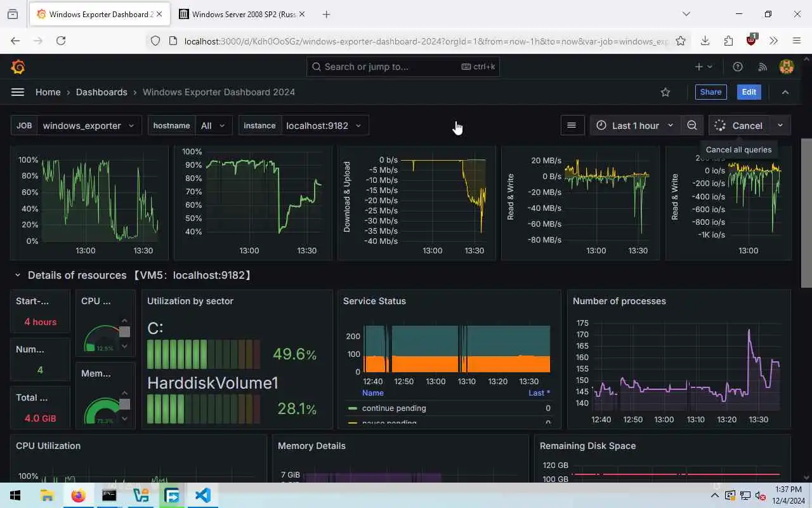Collapse Details of resources row
812x508 pixels.
[18, 276]
